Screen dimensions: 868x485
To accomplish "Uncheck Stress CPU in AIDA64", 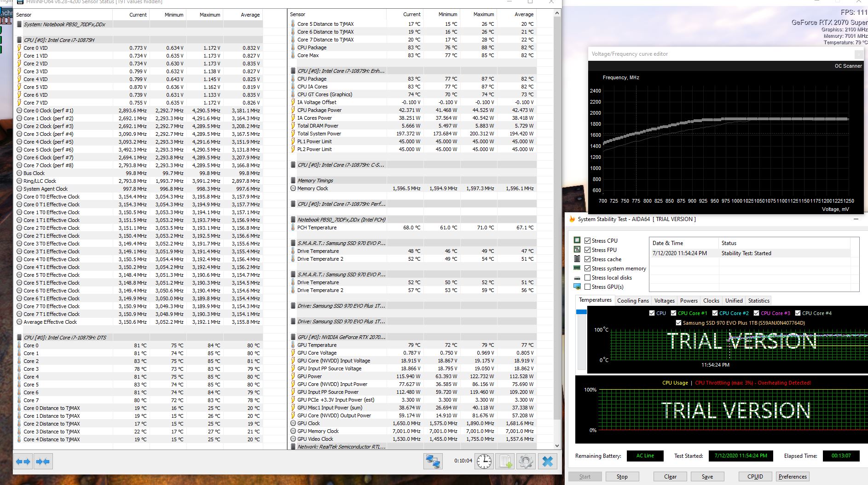I will [588, 240].
